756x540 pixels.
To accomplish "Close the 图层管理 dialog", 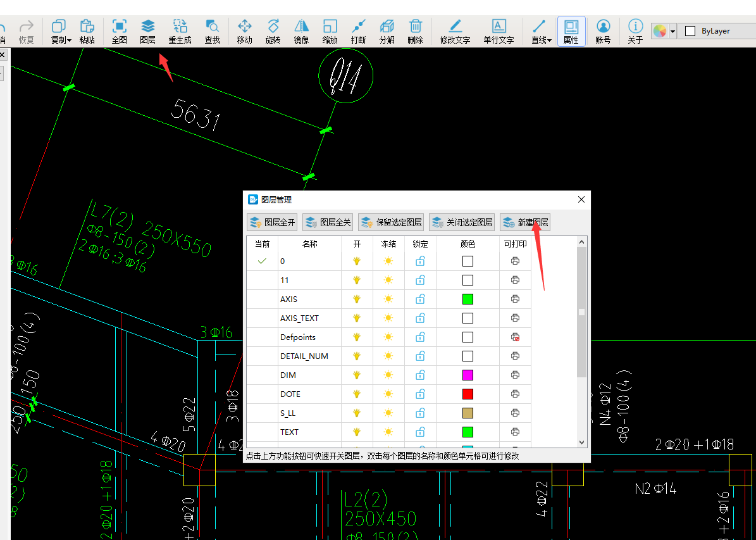I will click(581, 199).
